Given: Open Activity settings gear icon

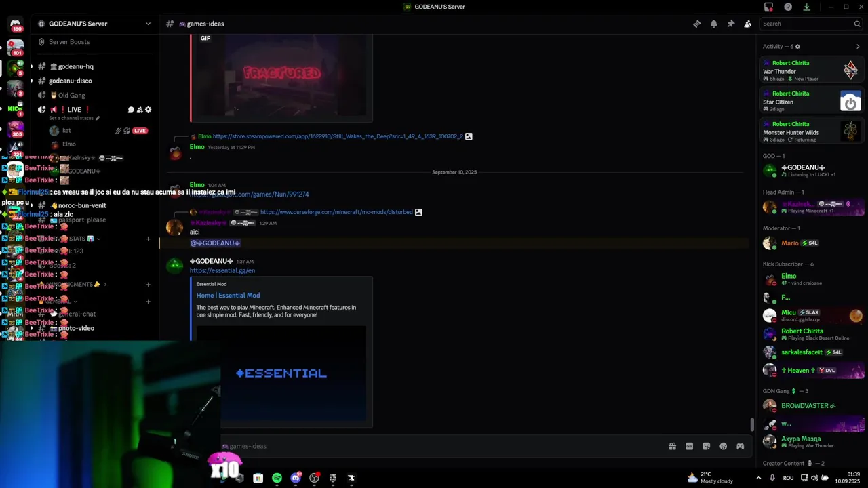Looking at the screenshot, I should 797,47.
